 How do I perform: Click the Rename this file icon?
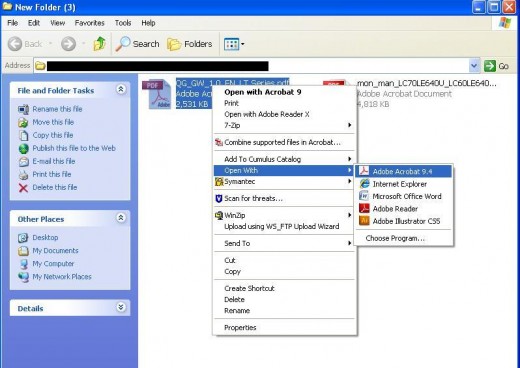[x=23, y=109]
